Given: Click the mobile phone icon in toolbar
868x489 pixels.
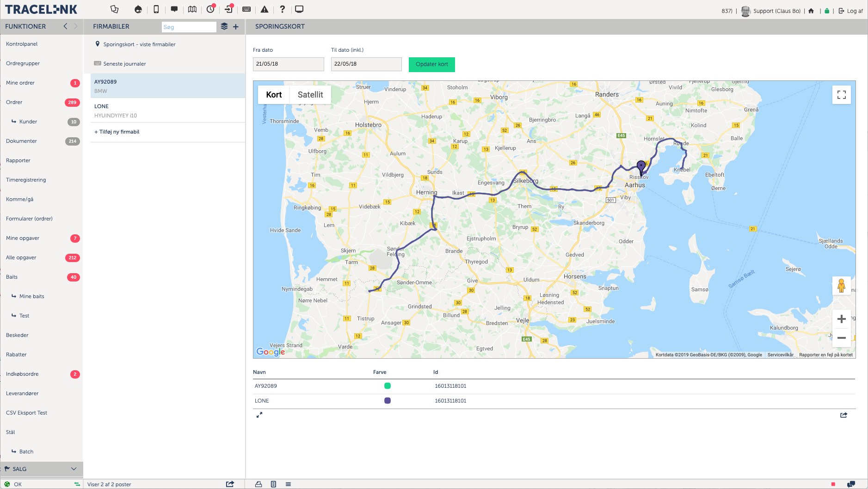Looking at the screenshot, I should click(156, 9).
